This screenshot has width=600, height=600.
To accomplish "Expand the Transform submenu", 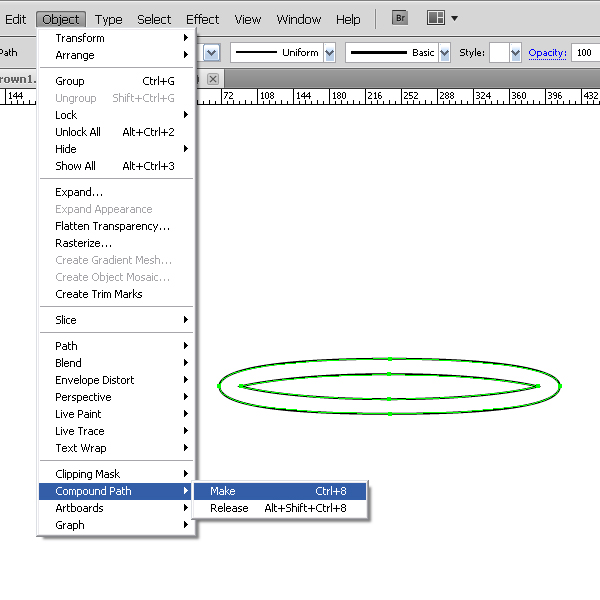I will (x=116, y=38).
